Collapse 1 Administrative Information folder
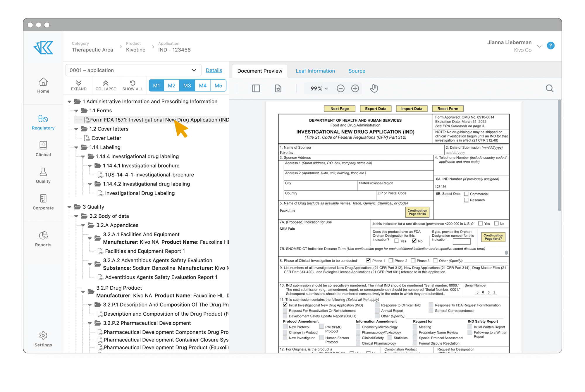This screenshot has height=392, width=585. point(69,102)
